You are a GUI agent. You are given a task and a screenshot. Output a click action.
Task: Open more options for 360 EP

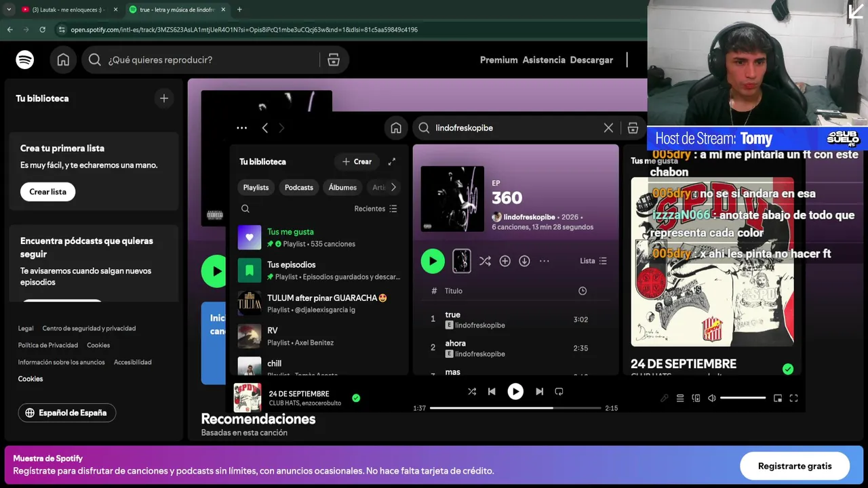[544, 261]
